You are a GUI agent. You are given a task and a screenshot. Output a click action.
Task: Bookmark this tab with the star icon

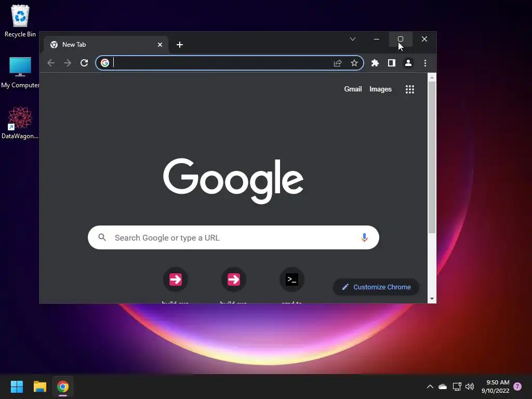(354, 63)
